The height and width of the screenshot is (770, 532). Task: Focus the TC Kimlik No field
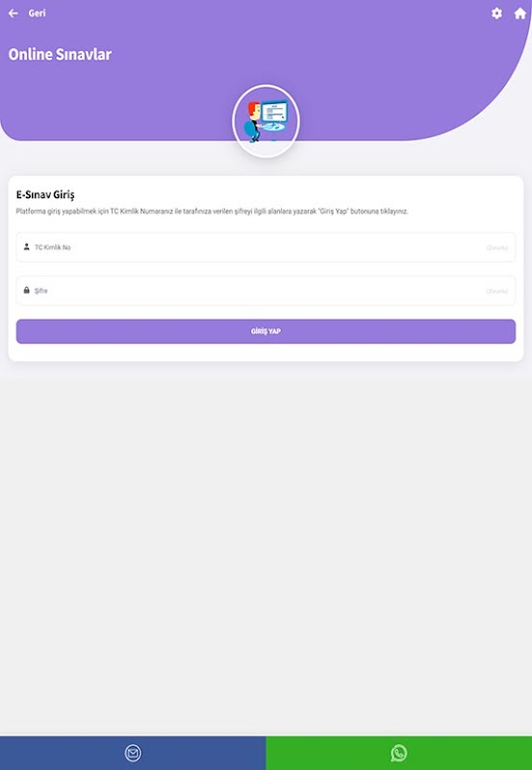tap(266, 247)
